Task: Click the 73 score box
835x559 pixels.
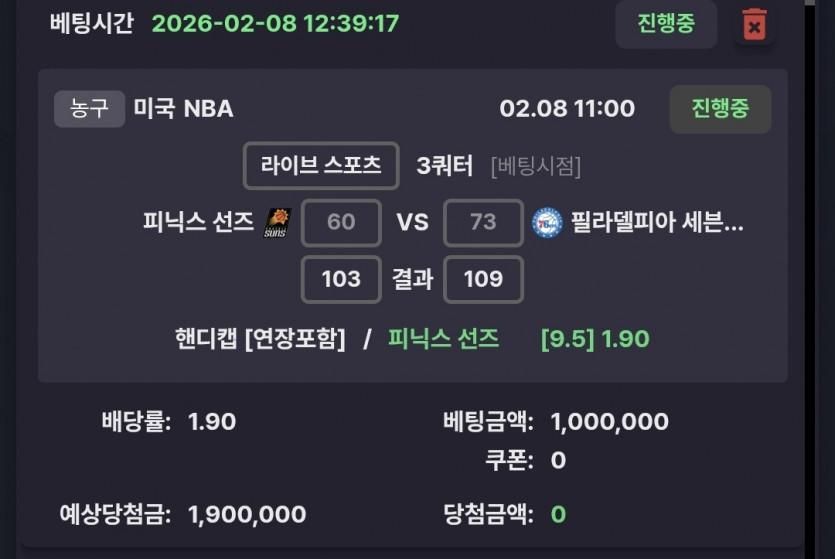Action: coord(483,222)
